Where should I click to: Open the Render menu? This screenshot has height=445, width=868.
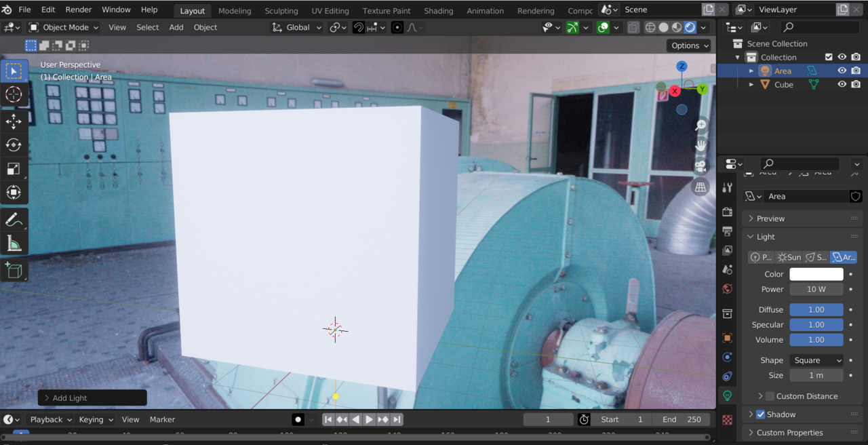(78, 9)
